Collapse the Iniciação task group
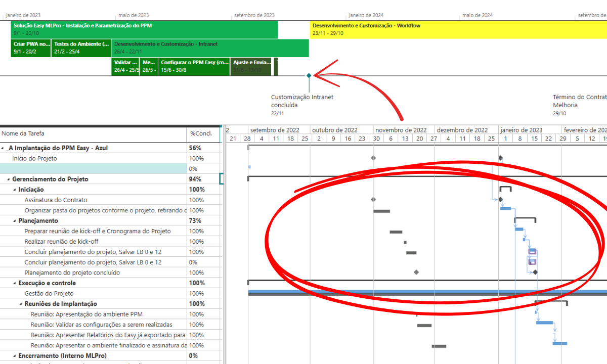The width and height of the screenshot is (607, 364). 15,190
